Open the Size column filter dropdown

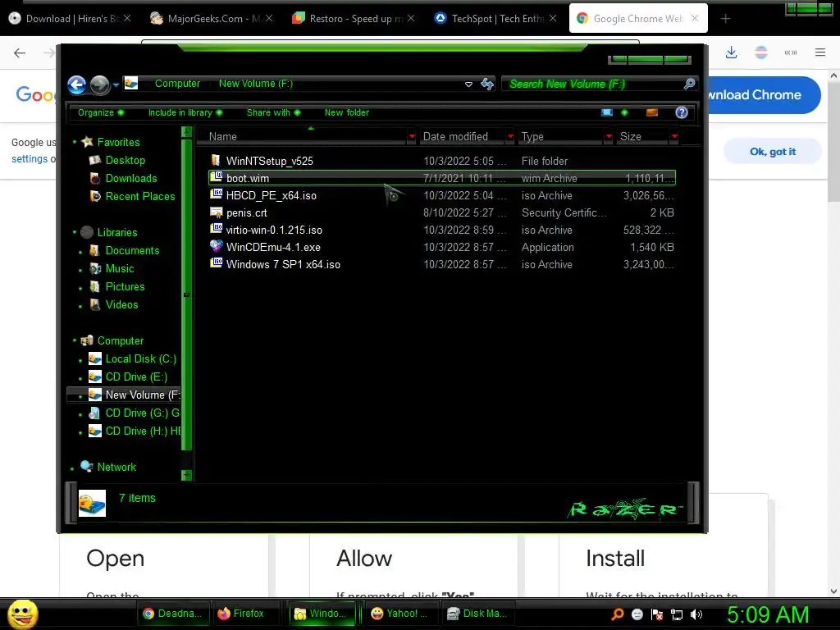[674, 137]
